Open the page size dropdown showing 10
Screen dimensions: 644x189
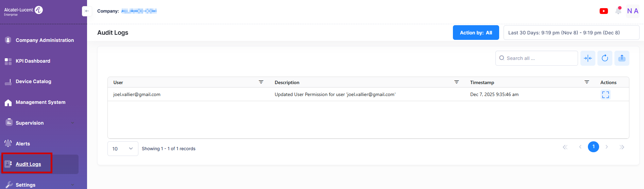[x=122, y=149]
